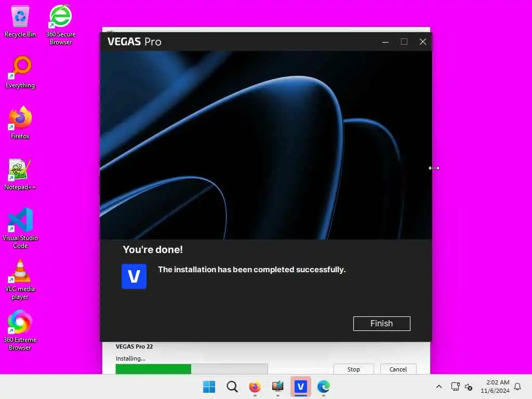The image size is (532, 399).
Task: Click the blue abstract banner image
Action: [265, 145]
